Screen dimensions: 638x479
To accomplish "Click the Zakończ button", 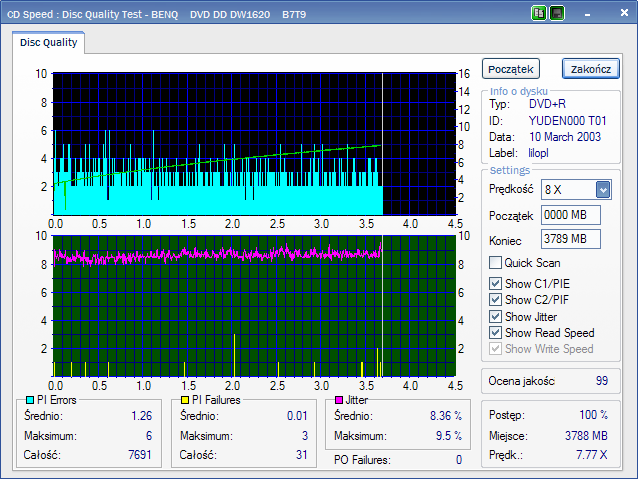I will pyautogui.click(x=591, y=69).
